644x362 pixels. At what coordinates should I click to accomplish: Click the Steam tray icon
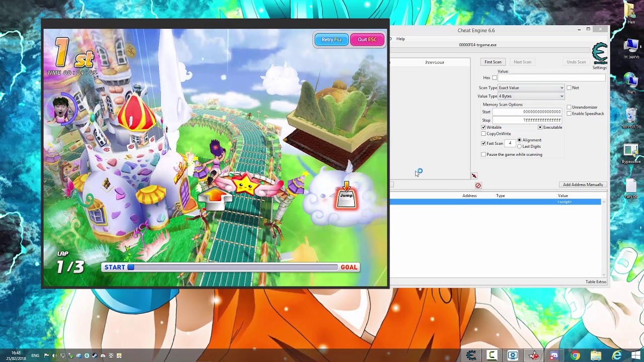(95, 355)
